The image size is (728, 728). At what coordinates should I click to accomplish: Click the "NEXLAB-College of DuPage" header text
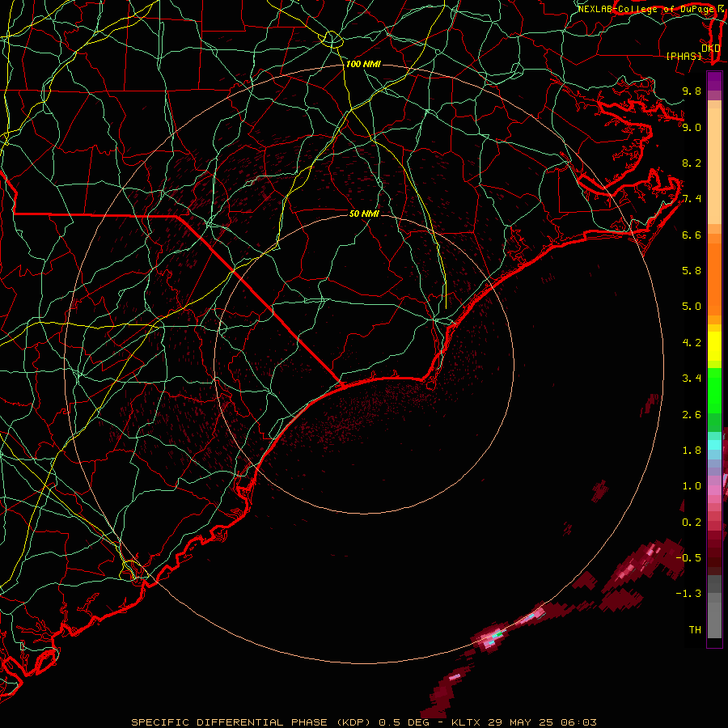tap(647, 9)
